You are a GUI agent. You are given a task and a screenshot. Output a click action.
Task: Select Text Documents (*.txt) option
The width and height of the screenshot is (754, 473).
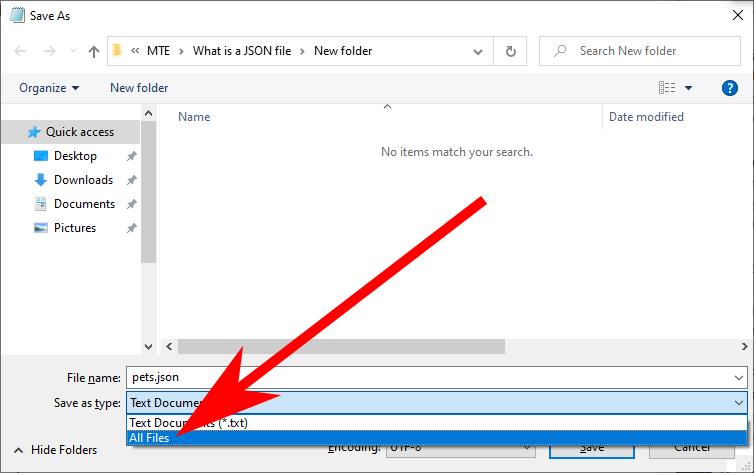click(437, 423)
